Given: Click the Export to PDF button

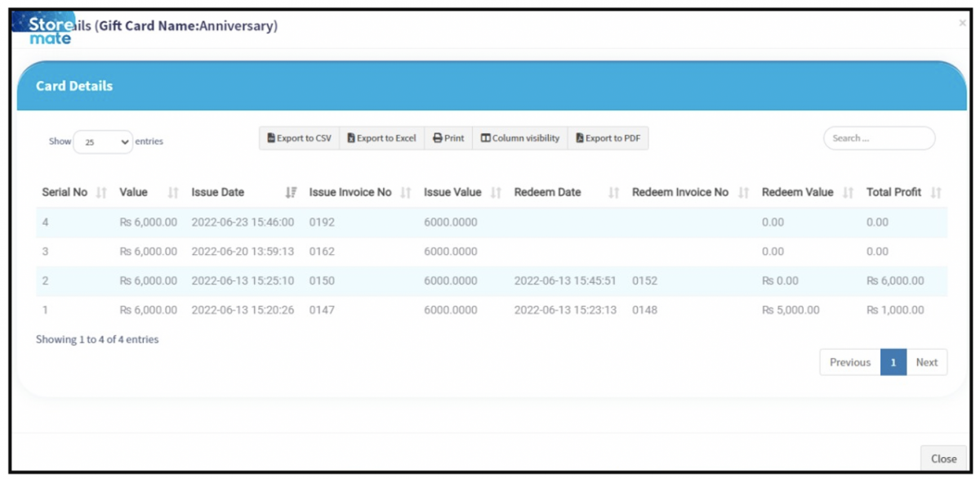Looking at the screenshot, I should 608,138.
